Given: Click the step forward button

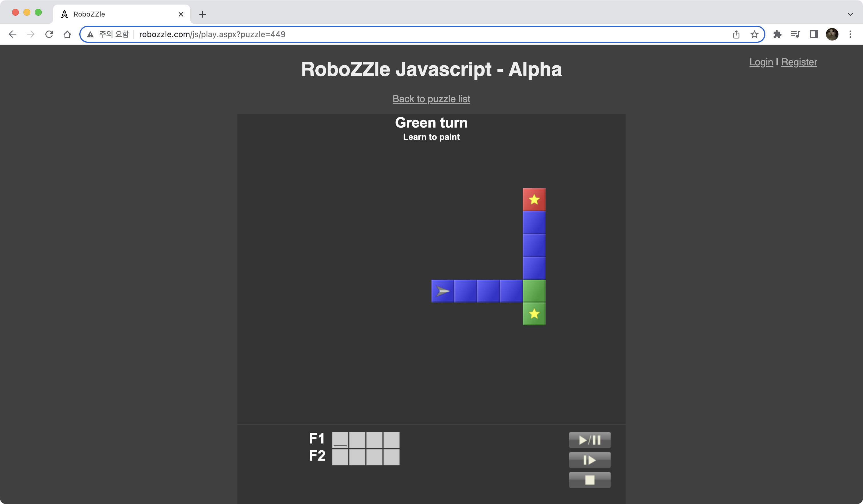Looking at the screenshot, I should pyautogui.click(x=589, y=460).
